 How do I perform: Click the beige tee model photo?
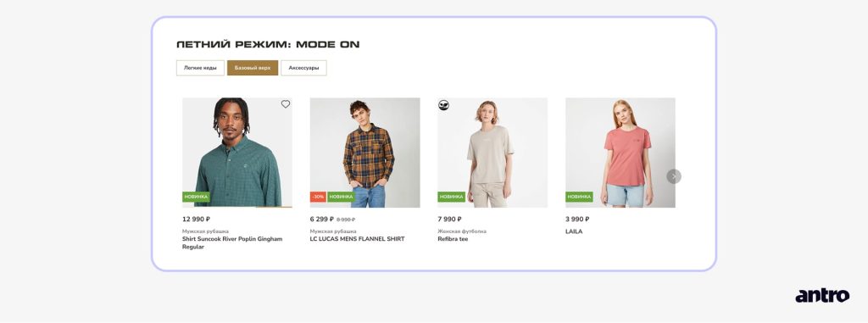point(492,153)
